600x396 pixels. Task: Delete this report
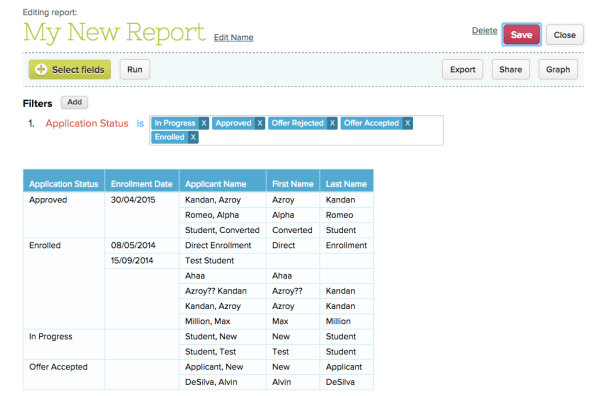point(484,31)
